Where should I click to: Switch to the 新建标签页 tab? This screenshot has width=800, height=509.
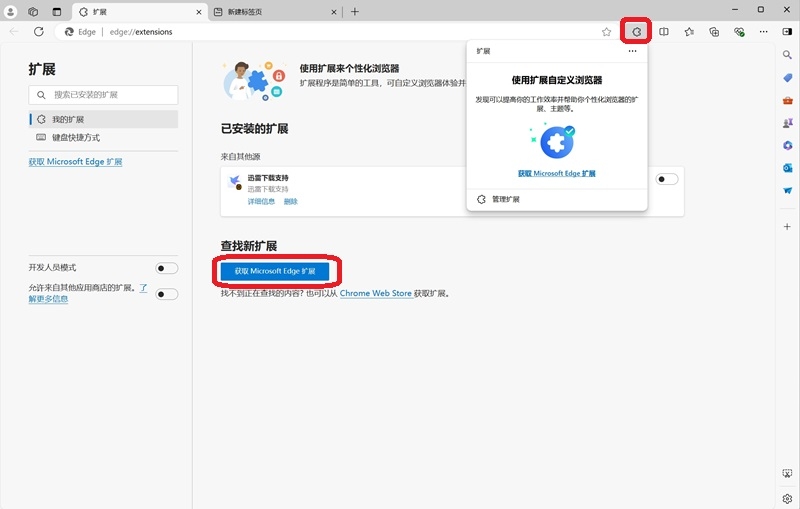[x=276, y=12]
